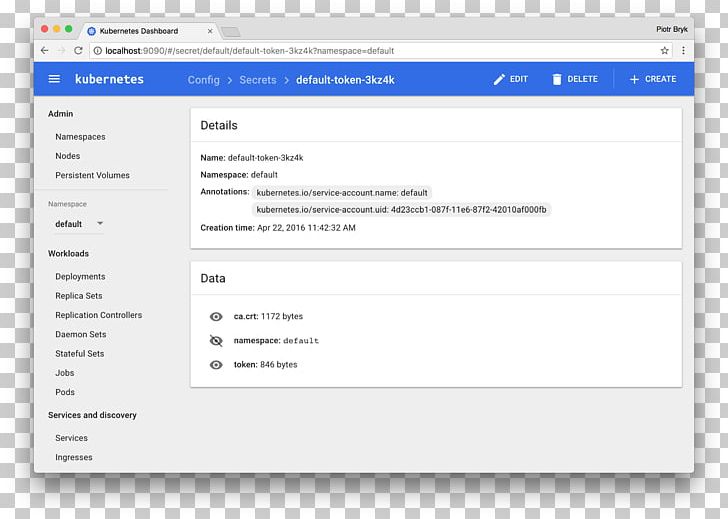Hide the namespace secret value
Viewport: 728px width, 519px height.
pyautogui.click(x=216, y=341)
